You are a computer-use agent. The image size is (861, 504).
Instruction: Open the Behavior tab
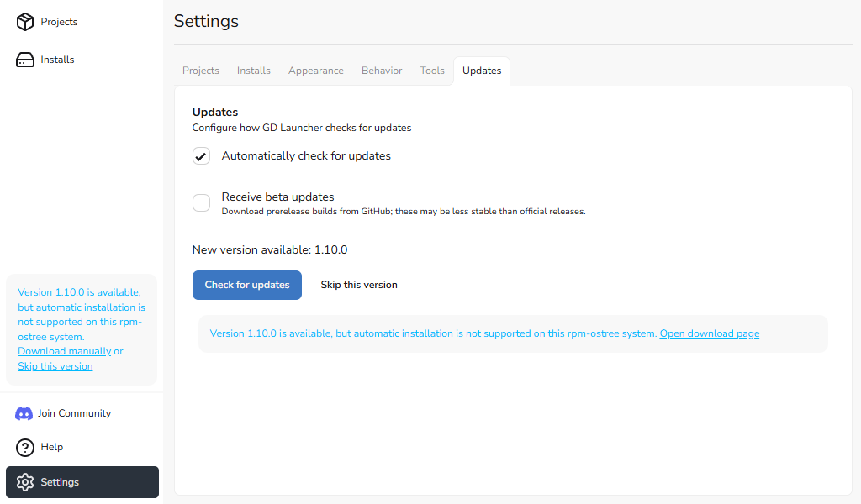coord(382,71)
